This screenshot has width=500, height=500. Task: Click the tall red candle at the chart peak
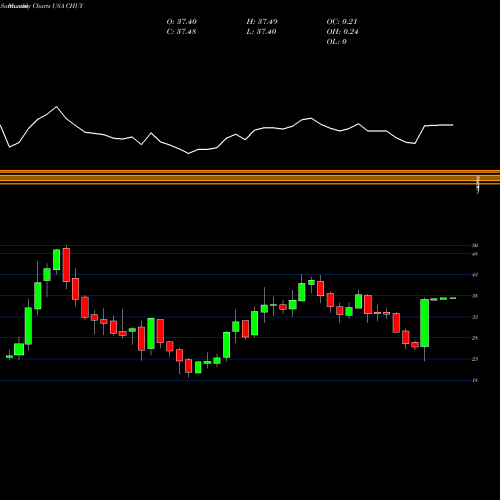coord(66,265)
